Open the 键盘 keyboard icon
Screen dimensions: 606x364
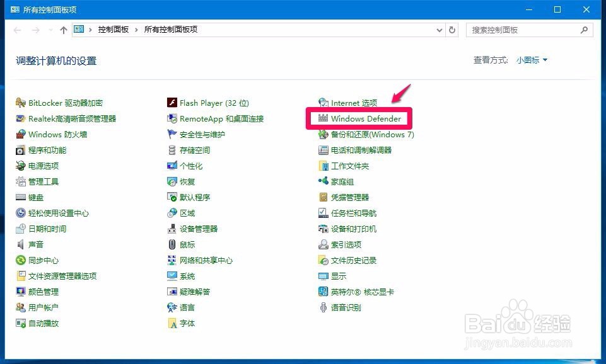[x=20, y=197]
